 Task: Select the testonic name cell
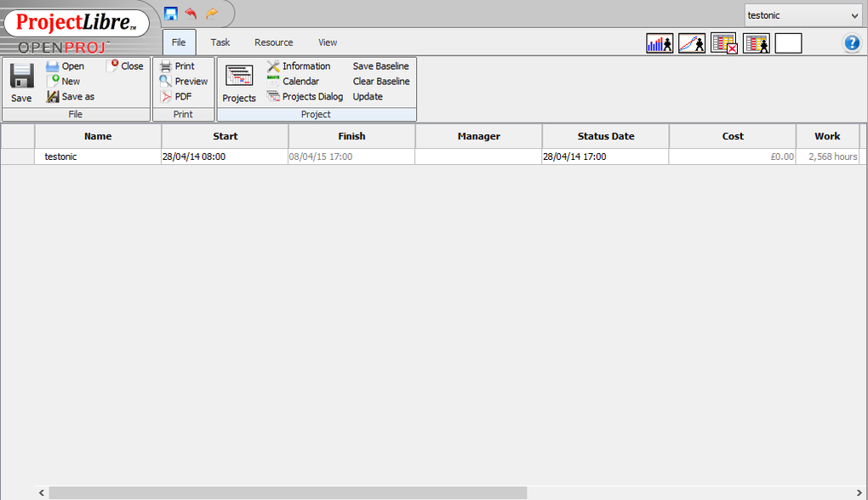[x=98, y=156]
